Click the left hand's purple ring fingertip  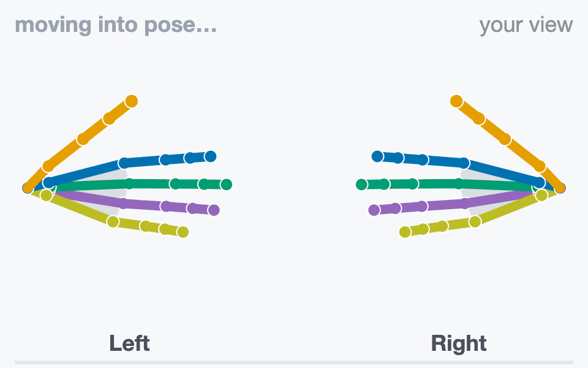[214, 210]
